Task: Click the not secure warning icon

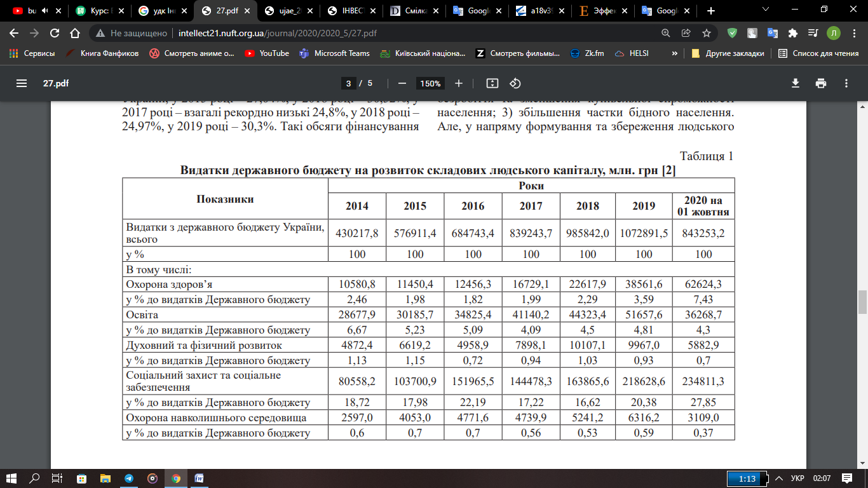Action: click(x=100, y=33)
